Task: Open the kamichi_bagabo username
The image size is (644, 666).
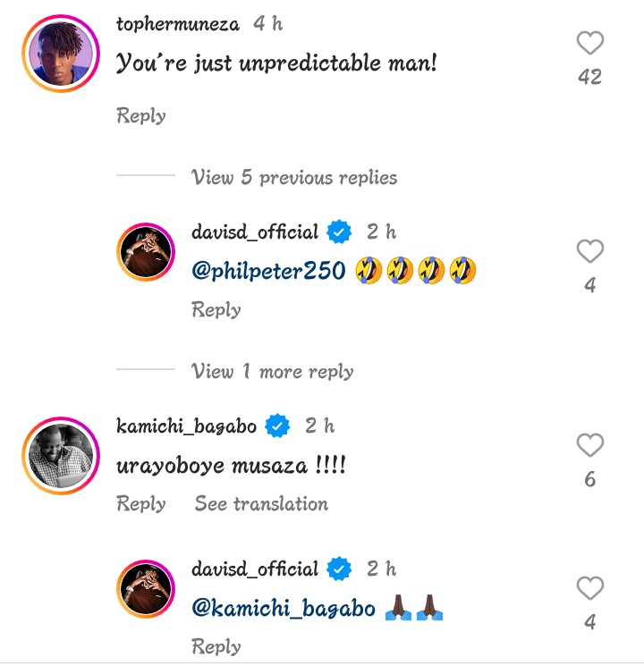Action: (x=186, y=426)
